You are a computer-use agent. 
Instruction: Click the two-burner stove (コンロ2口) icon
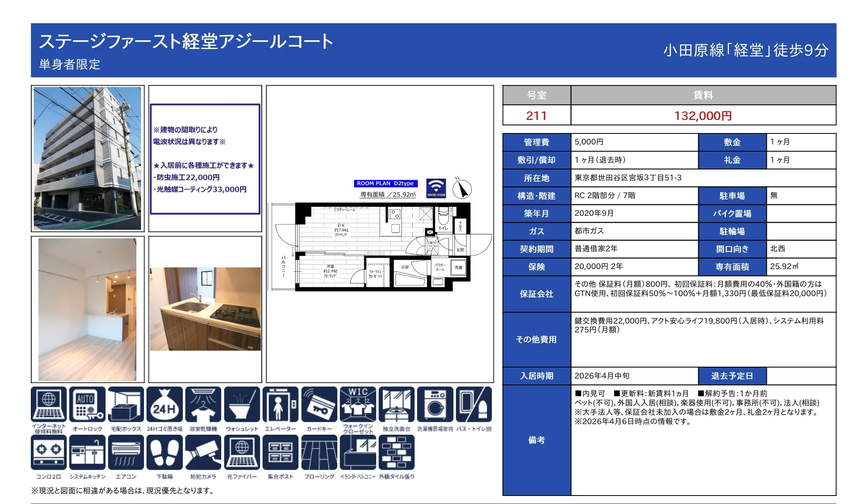49,452
